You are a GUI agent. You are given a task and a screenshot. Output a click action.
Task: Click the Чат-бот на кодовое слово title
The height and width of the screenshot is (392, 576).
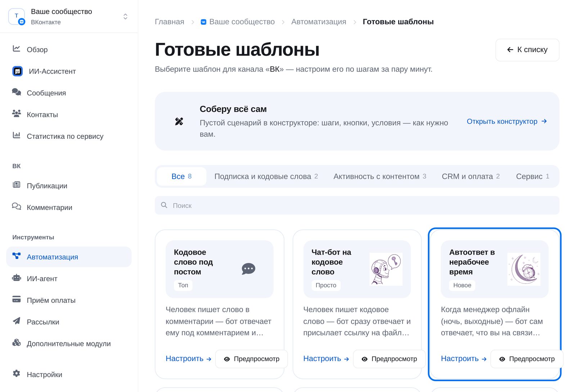[x=331, y=262]
